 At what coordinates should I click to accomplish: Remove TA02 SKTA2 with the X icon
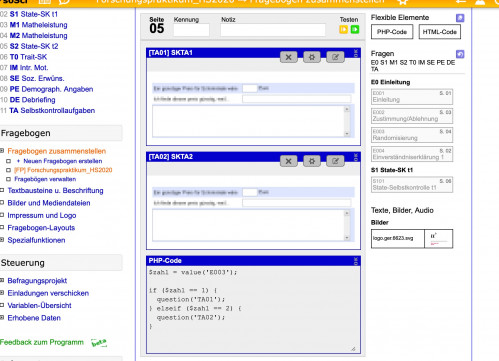coord(289,161)
